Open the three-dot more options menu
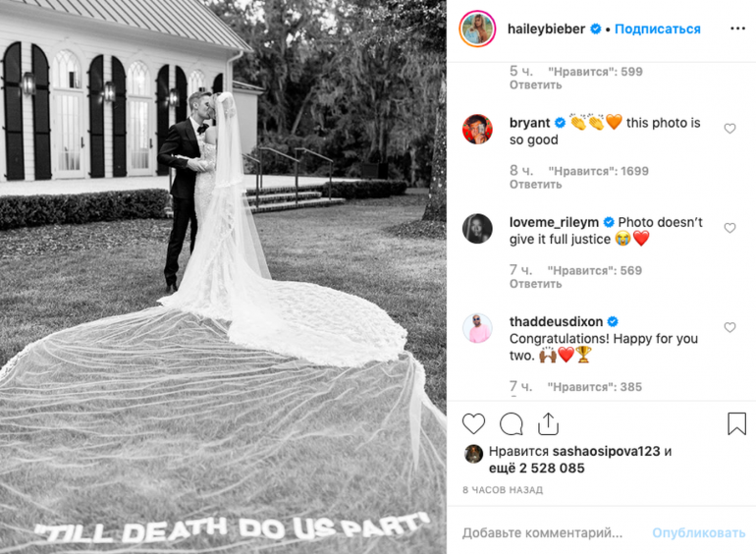 pyautogui.click(x=737, y=28)
